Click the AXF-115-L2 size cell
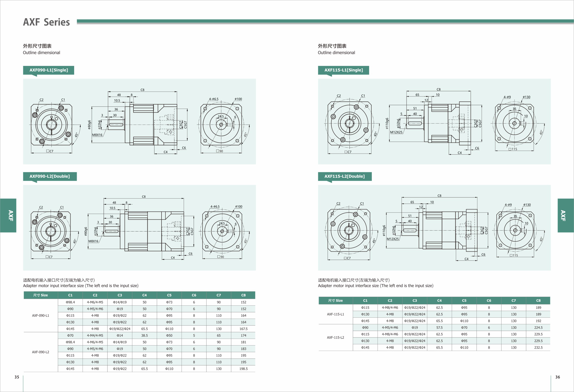The image size is (574, 392). (335, 337)
